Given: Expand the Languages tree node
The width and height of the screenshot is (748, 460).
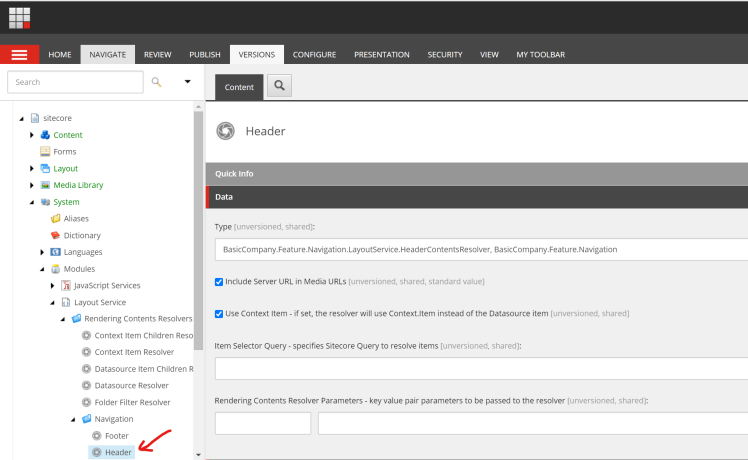Looking at the screenshot, I should pyautogui.click(x=43, y=252).
